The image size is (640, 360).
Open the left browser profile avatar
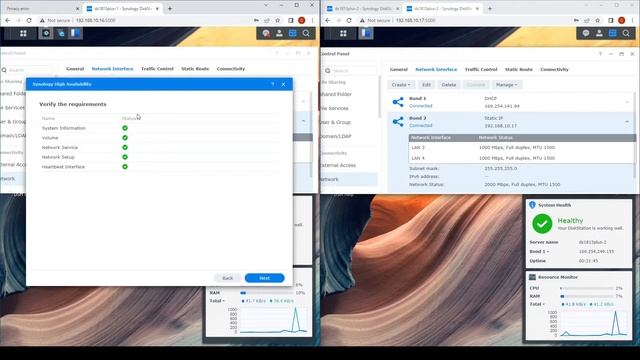pos(302,20)
